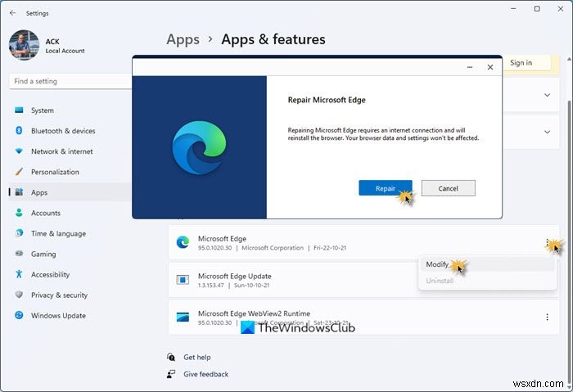Click the Apps breadcrumb link
The width and height of the screenshot is (573, 392).
click(183, 39)
